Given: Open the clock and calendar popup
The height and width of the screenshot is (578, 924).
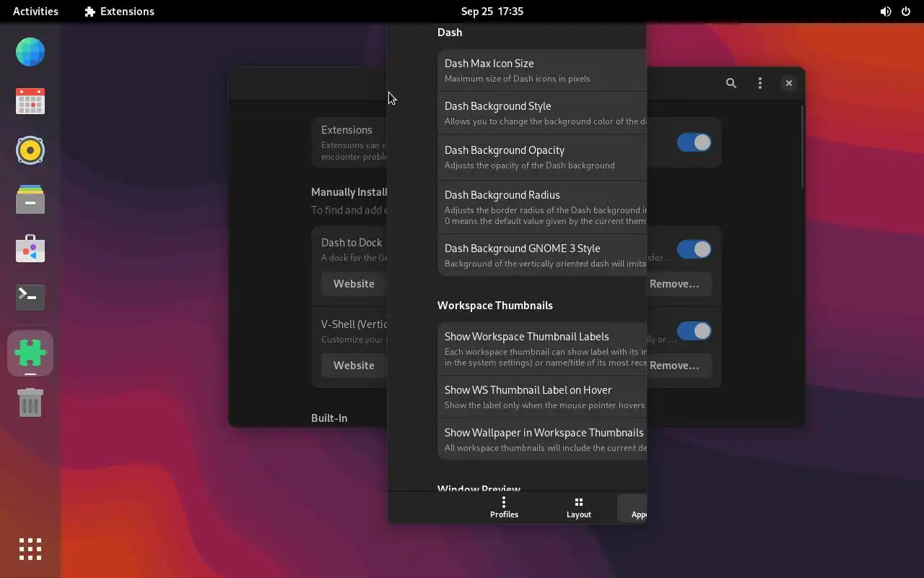Looking at the screenshot, I should pyautogui.click(x=492, y=12).
